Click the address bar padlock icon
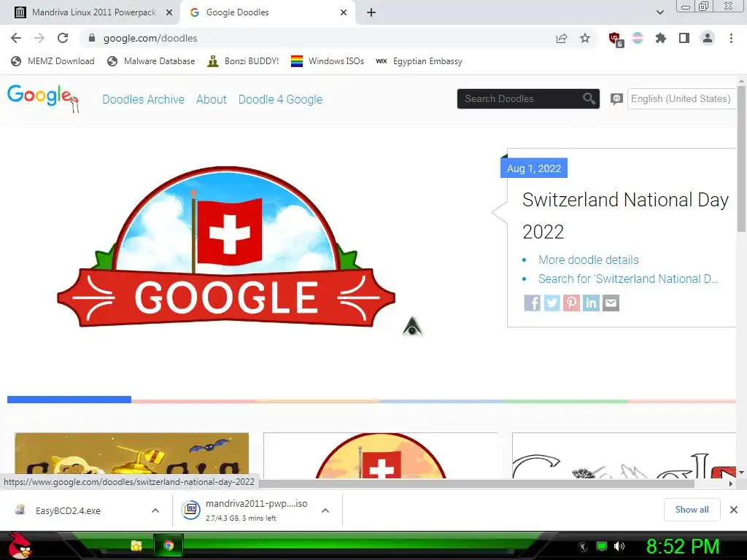Viewport: 747px width, 560px height. pyautogui.click(x=92, y=38)
